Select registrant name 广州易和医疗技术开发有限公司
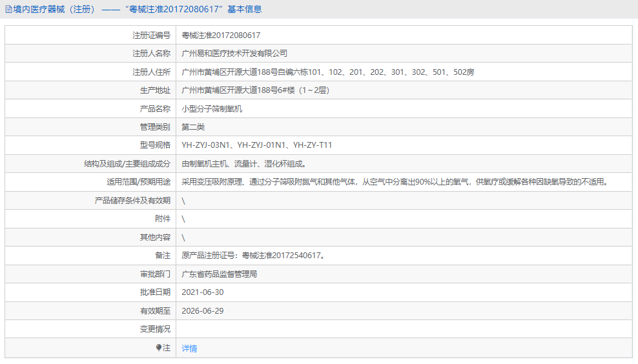This screenshot has width=638, height=364. (x=234, y=54)
